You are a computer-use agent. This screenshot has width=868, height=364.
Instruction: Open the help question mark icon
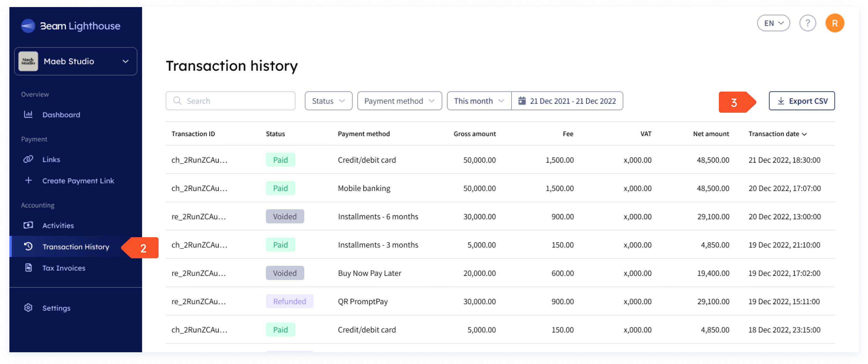pyautogui.click(x=807, y=23)
